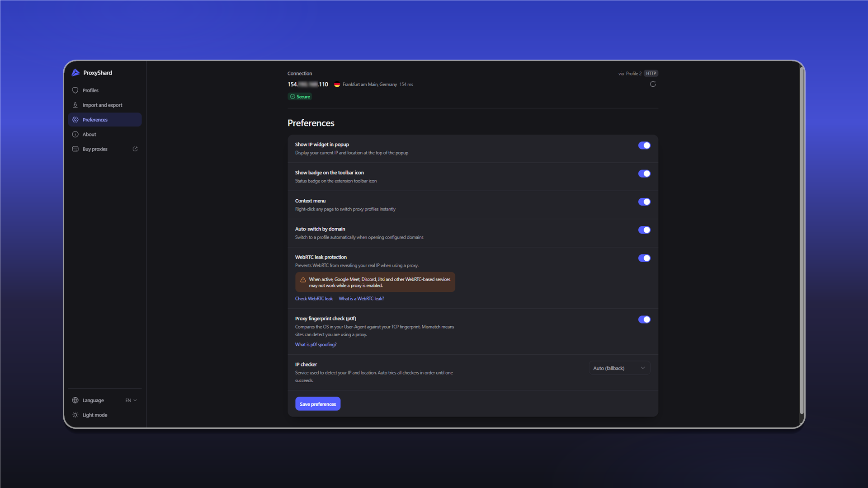Screen dimensions: 868x488
Task: Click Save preferences button
Action: (318, 404)
